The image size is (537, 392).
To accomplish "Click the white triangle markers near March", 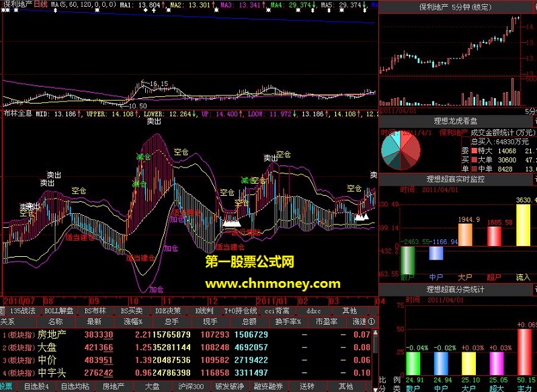I will (362, 217).
